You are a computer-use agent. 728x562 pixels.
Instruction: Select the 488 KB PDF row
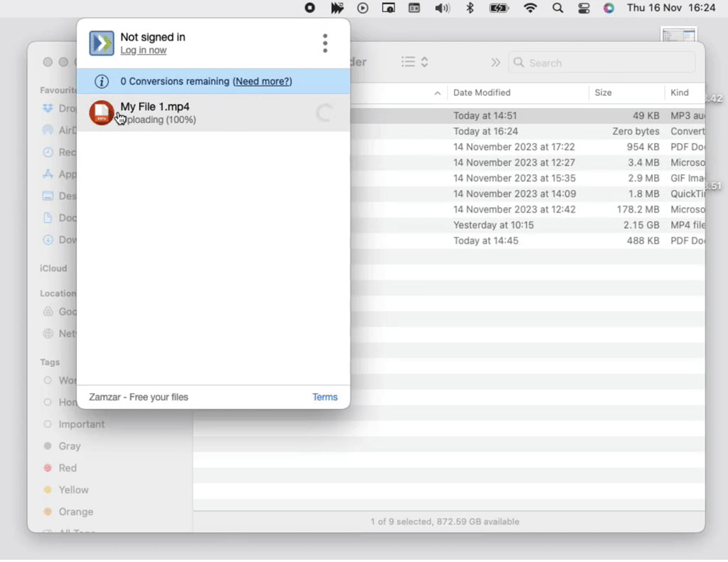528,241
